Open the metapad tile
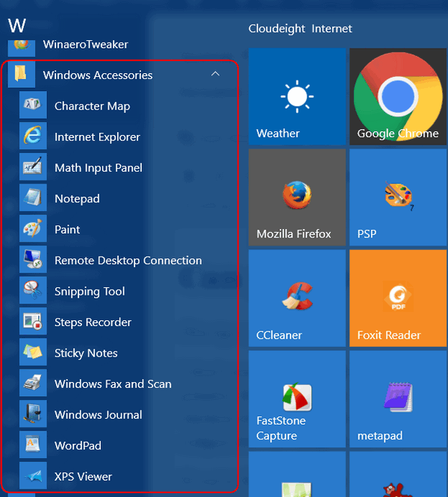Image resolution: width=448 pixels, height=497 pixels. (x=398, y=399)
